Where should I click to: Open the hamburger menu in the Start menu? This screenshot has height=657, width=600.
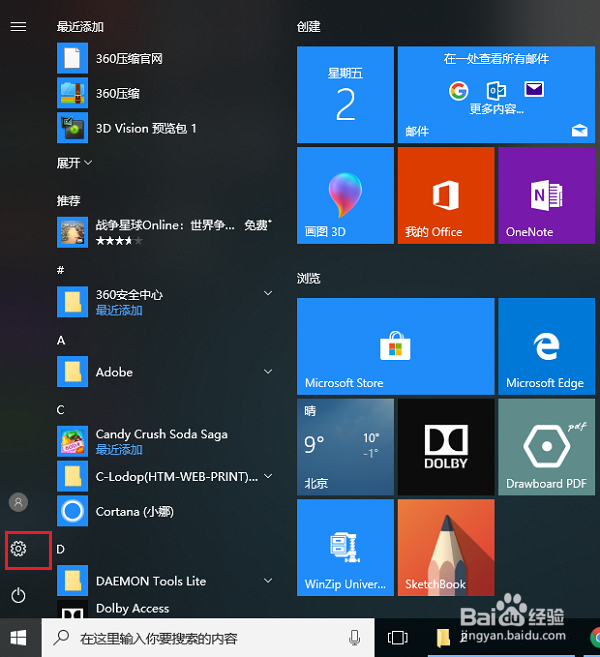[18, 27]
